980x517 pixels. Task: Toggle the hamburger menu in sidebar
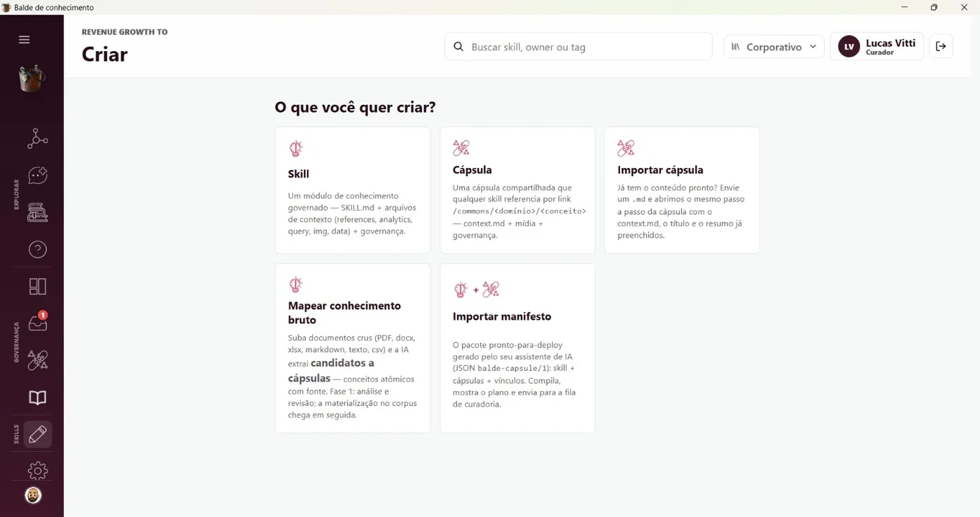click(24, 40)
